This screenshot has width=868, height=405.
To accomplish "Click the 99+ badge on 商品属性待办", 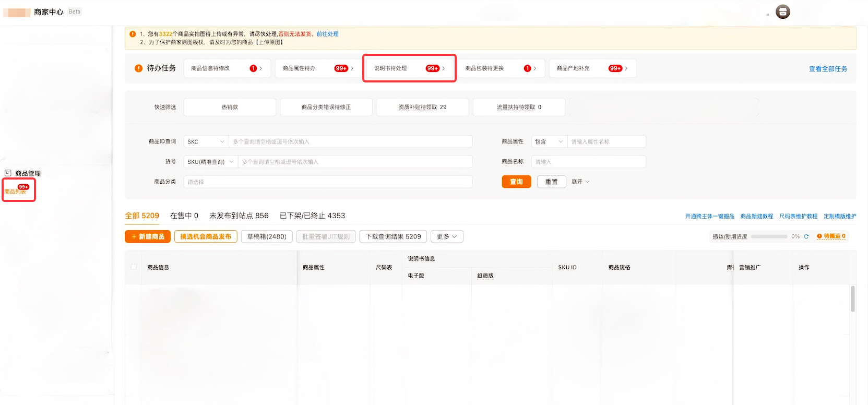I will coord(341,68).
